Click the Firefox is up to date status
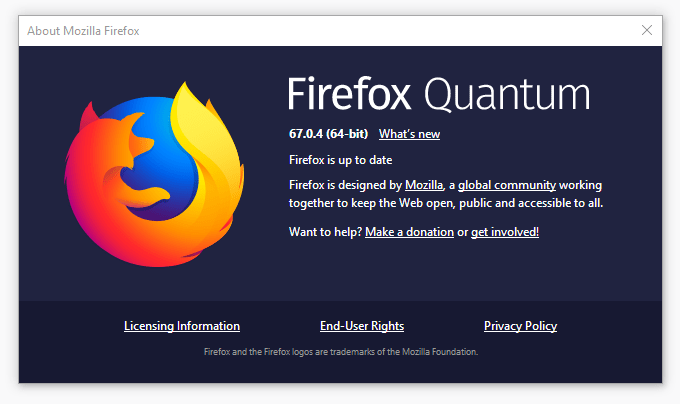The height and width of the screenshot is (404, 680). (x=340, y=160)
